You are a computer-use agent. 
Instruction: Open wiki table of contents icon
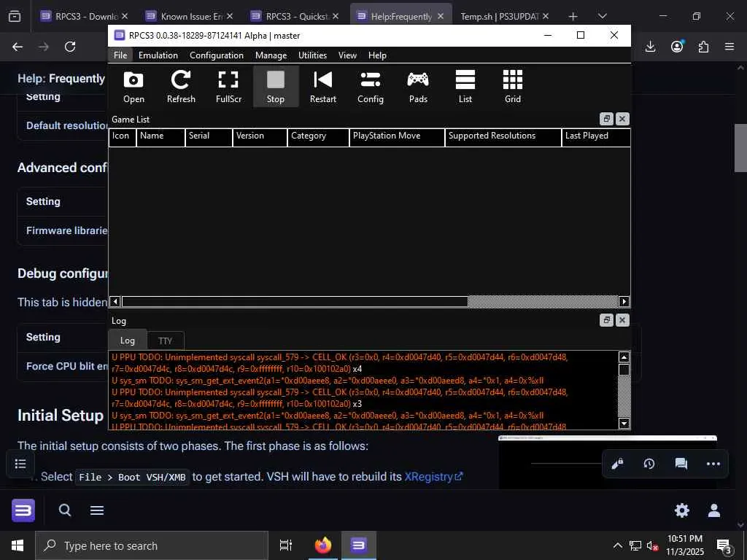pos(20,464)
